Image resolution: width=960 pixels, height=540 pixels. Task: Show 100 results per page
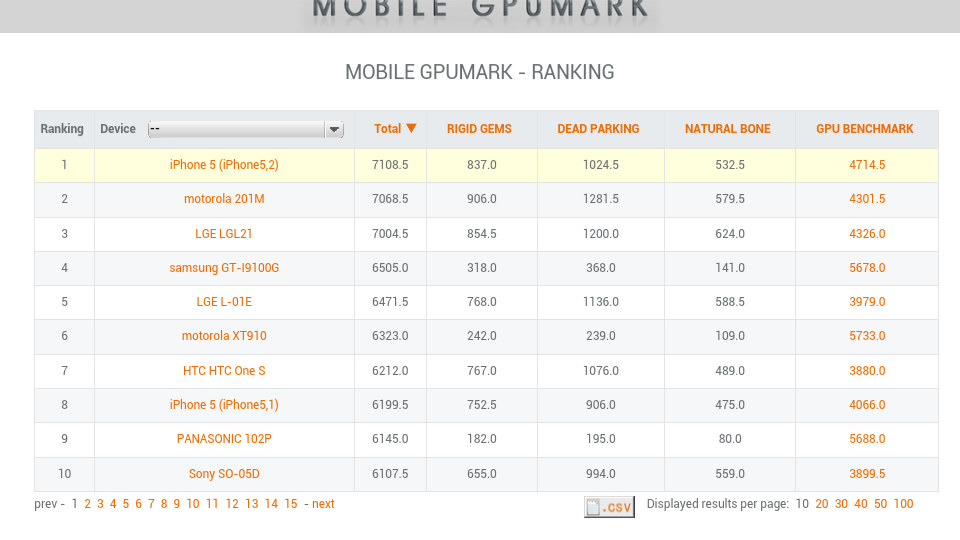tap(904, 504)
